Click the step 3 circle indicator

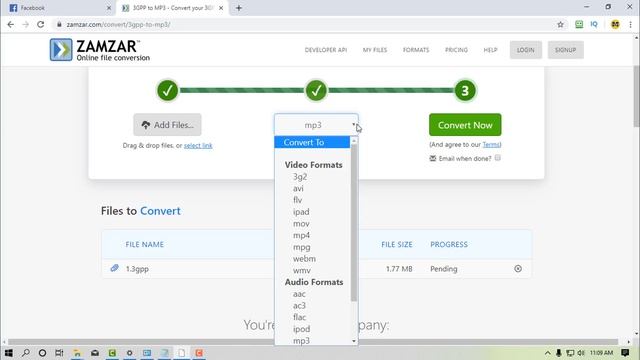[x=465, y=90]
